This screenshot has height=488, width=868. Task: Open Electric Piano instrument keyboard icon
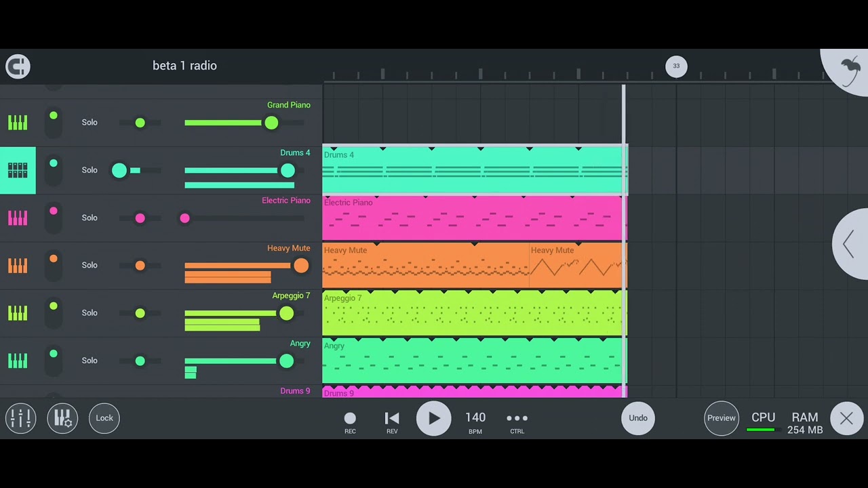18,218
